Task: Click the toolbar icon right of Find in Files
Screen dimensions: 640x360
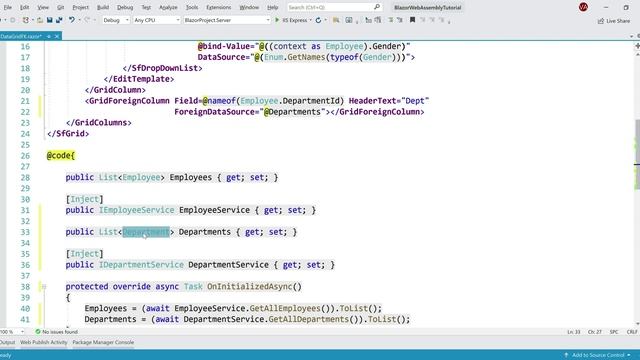Action: 349,20
